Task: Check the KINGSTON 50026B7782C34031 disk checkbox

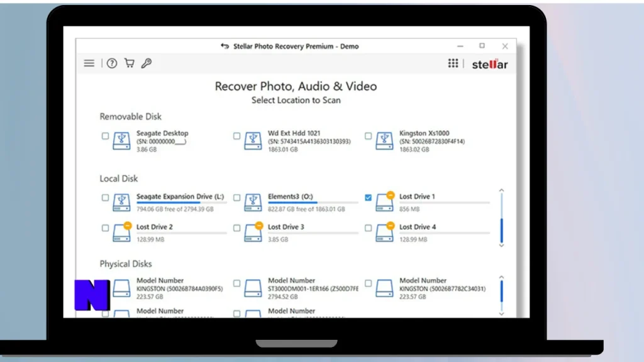Action: coord(368,283)
